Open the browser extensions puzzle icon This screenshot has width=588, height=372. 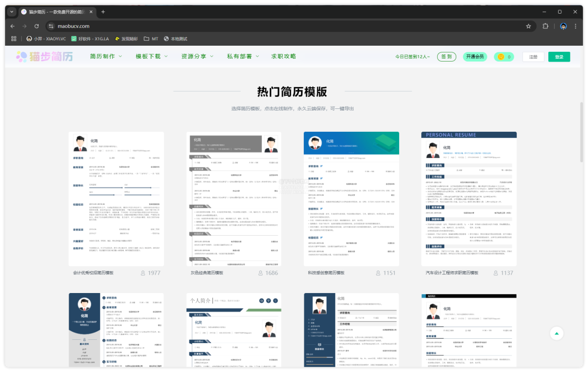coord(545,26)
